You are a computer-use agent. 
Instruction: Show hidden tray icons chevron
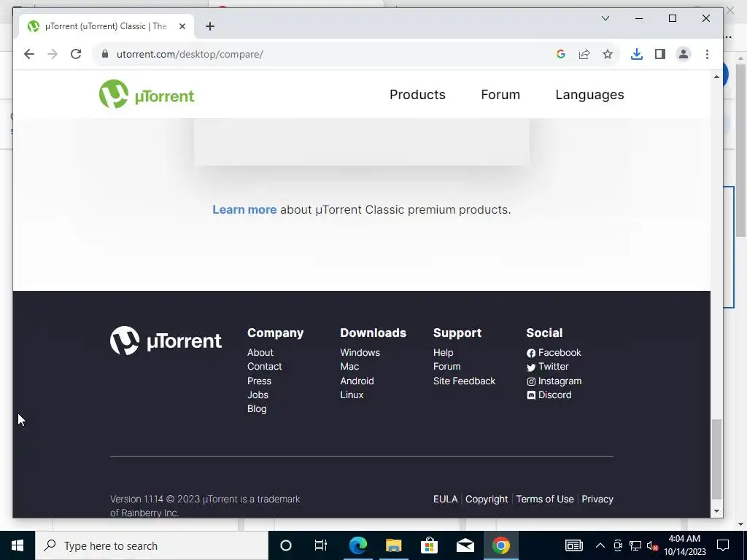600,545
